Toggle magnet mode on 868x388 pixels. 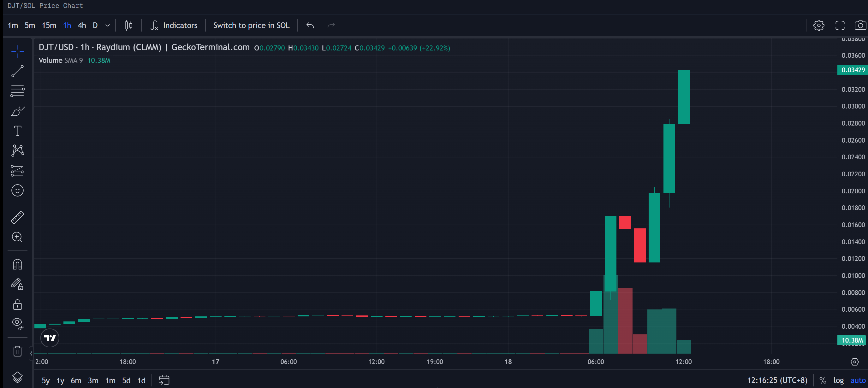pyautogui.click(x=18, y=264)
